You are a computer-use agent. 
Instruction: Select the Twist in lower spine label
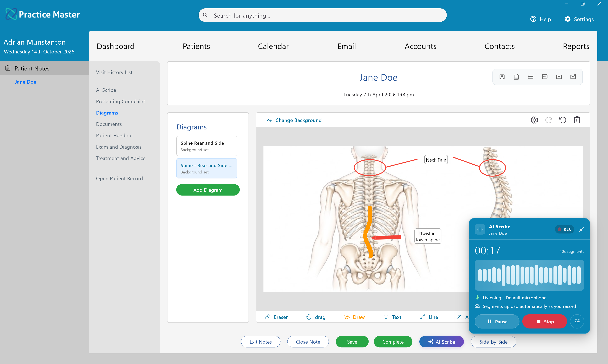click(x=428, y=237)
